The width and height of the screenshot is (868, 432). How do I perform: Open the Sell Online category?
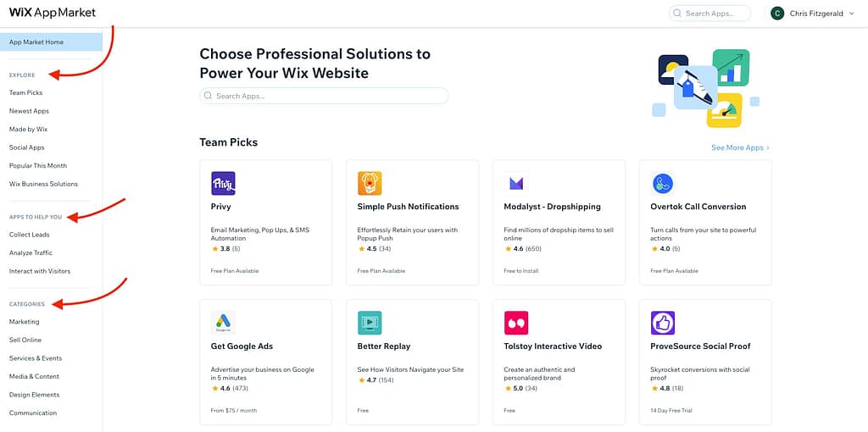click(25, 340)
